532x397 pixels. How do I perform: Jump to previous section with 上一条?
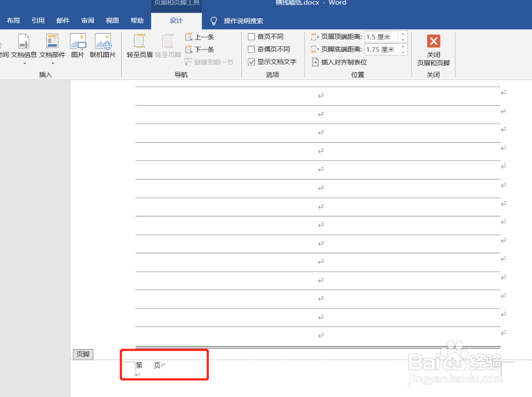pyautogui.click(x=200, y=37)
